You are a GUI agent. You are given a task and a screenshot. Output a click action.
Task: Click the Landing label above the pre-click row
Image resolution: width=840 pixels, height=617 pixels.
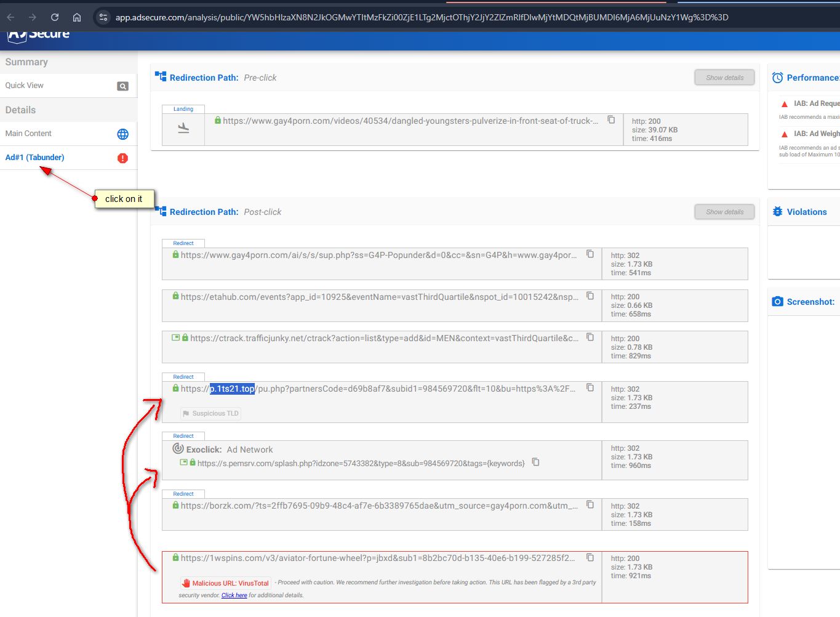click(183, 109)
